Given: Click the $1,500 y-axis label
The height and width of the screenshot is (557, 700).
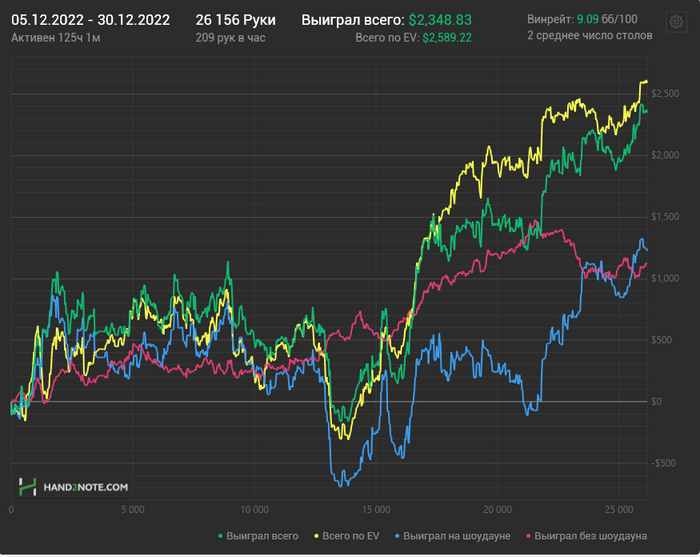Looking at the screenshot, I should pos(665,216).
